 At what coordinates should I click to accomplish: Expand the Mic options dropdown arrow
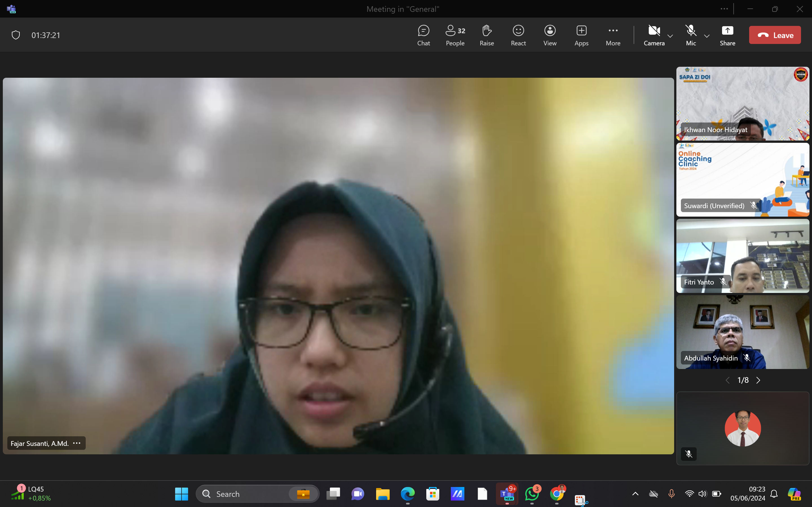coord(707,36)
